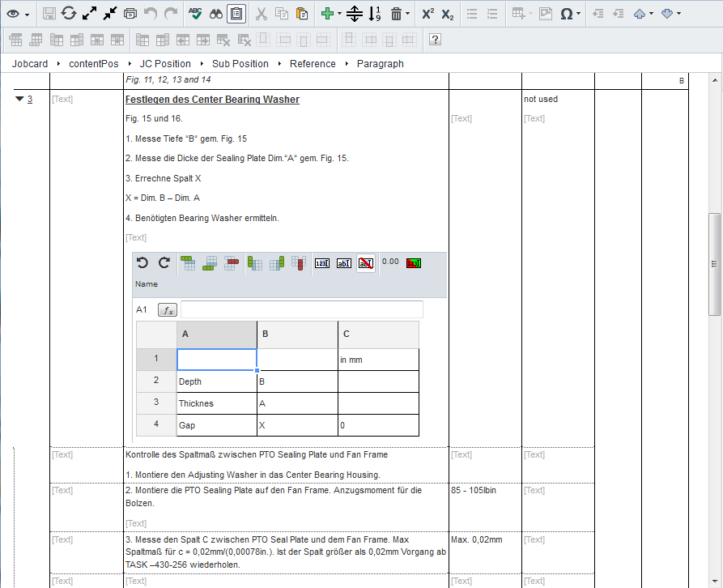Click the Omega special character button
The width and height of the screenshot is (723, 588).
566,14
